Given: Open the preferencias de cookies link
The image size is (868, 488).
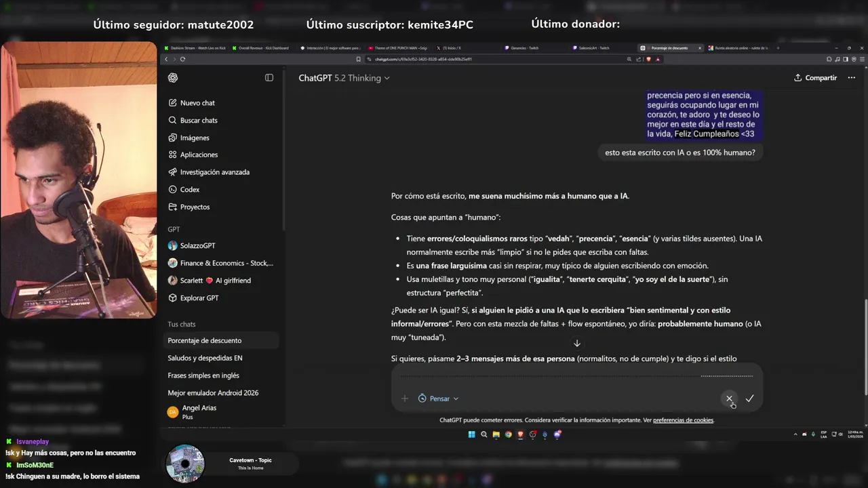Looking at the screenshot, I should pos(683,420).
